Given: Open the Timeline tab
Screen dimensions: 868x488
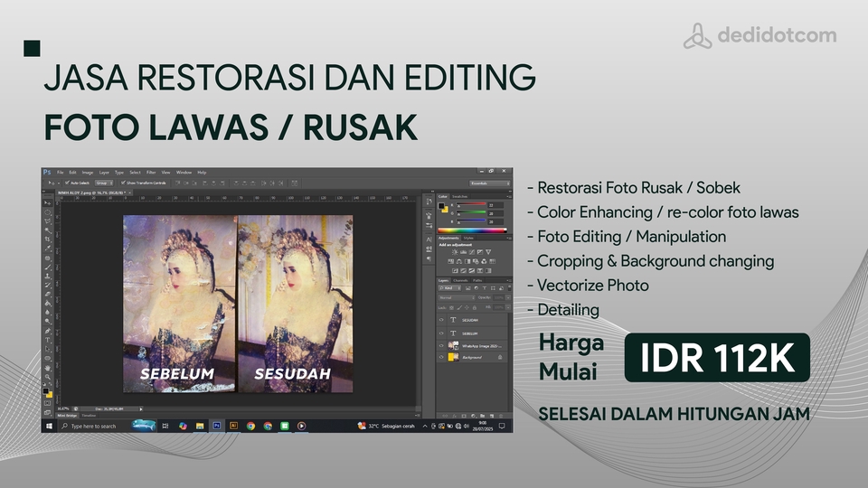Looking at the screenshot, I should click(x=89, y=416).
